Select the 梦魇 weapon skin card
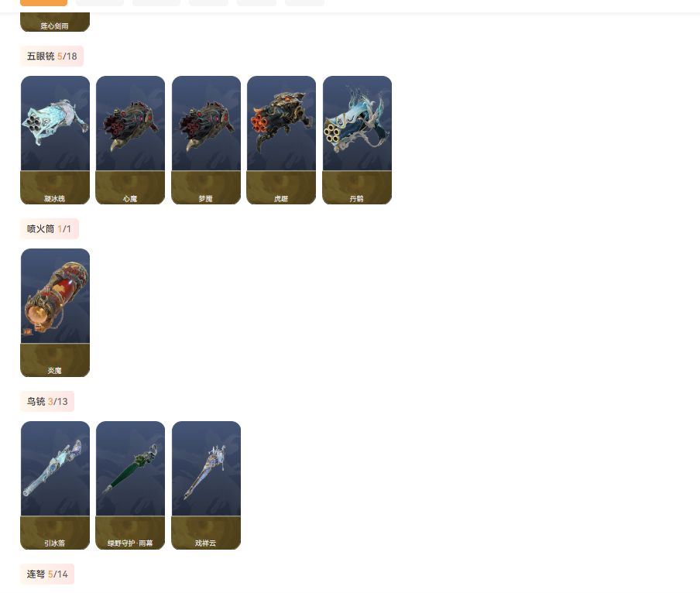 [206, 140]
